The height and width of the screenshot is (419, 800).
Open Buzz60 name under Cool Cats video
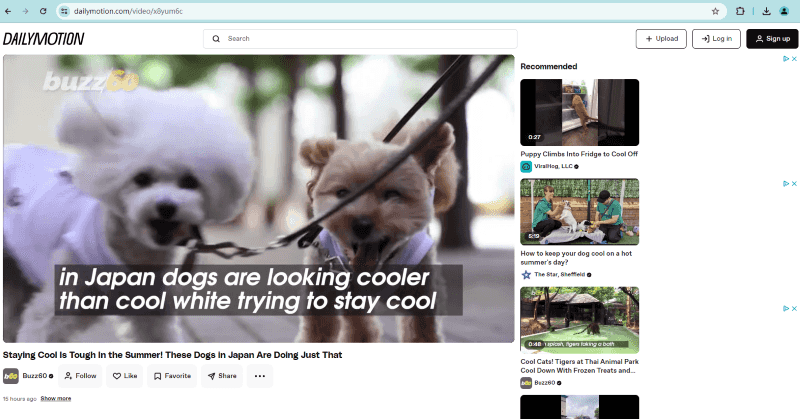click(544, 383)
